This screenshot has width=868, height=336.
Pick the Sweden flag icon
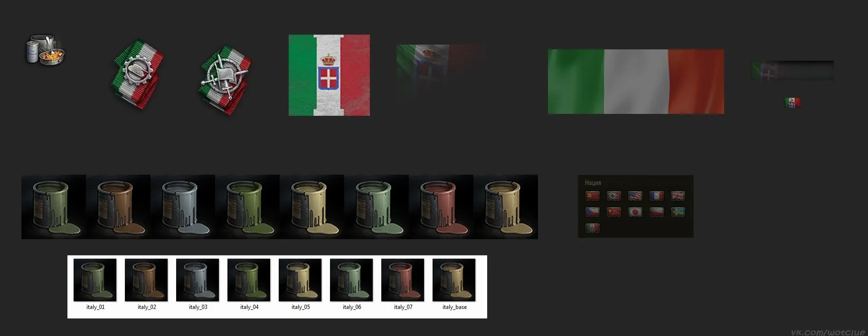coord(678,212)
